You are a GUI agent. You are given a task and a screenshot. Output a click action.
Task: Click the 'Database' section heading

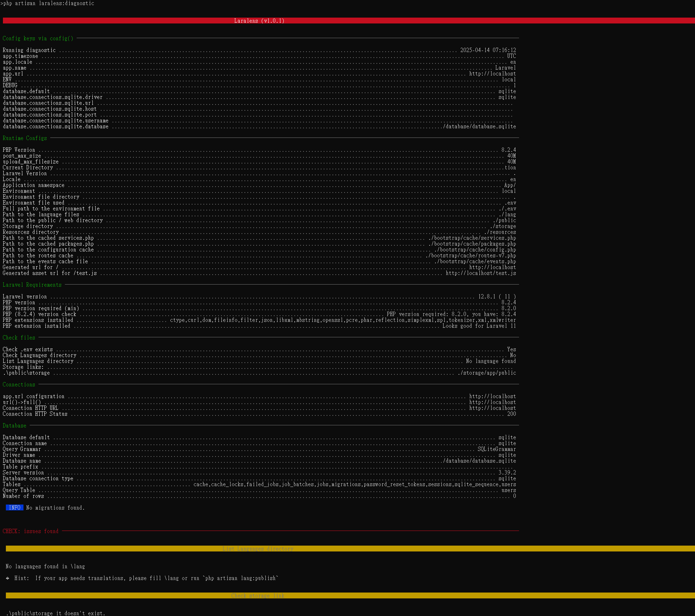point(15,426)
